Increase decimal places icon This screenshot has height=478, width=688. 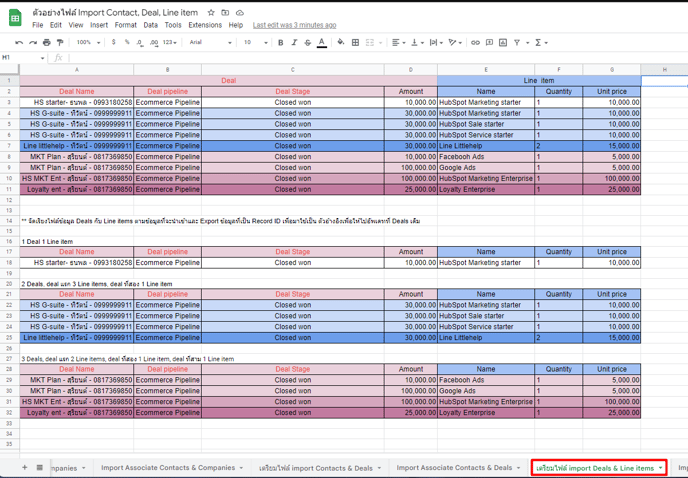[154, 43]
